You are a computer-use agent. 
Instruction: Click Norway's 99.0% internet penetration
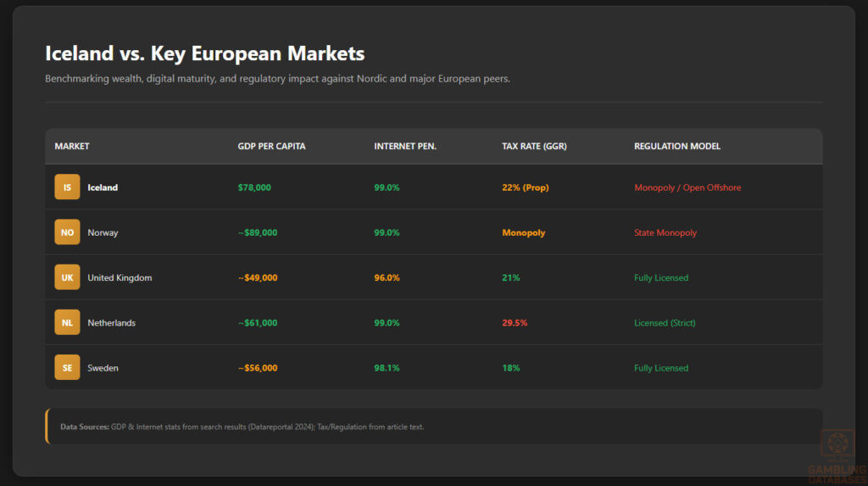coord(387,232)
